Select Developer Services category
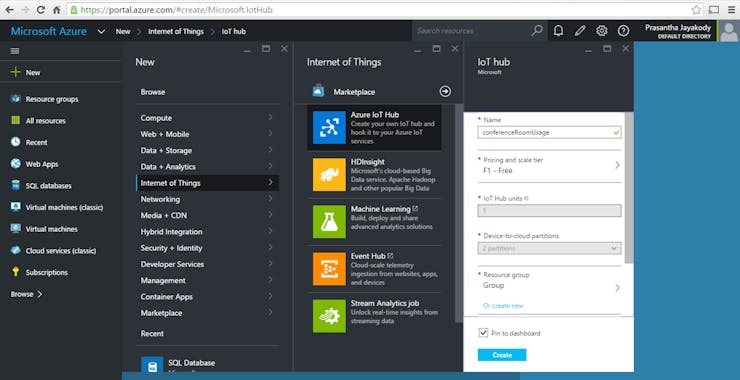Screen dimensions: 740x380 [x=207, y=264]
